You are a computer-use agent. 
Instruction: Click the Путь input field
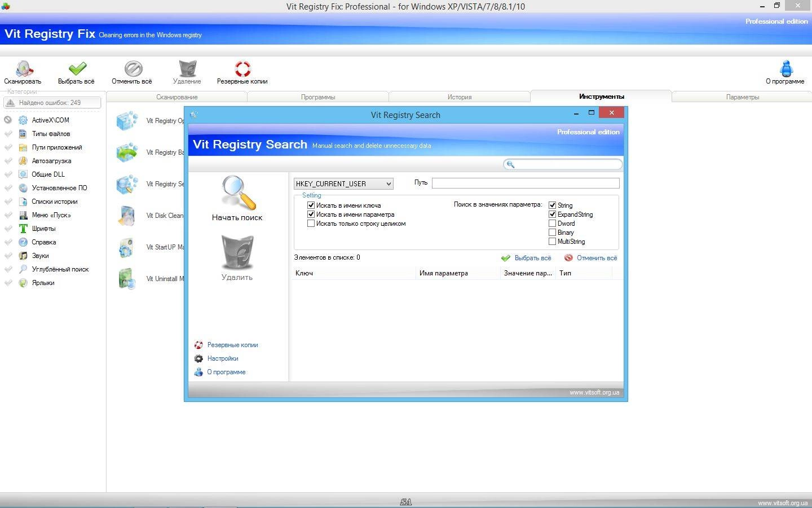(x=526, y=183)
